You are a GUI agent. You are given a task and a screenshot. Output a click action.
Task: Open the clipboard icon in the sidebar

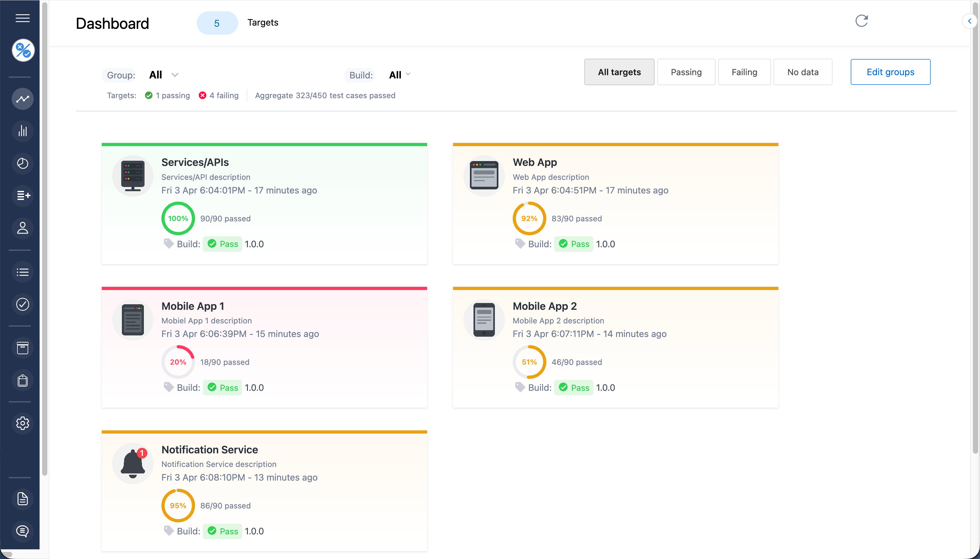click(x=22, y=380)
